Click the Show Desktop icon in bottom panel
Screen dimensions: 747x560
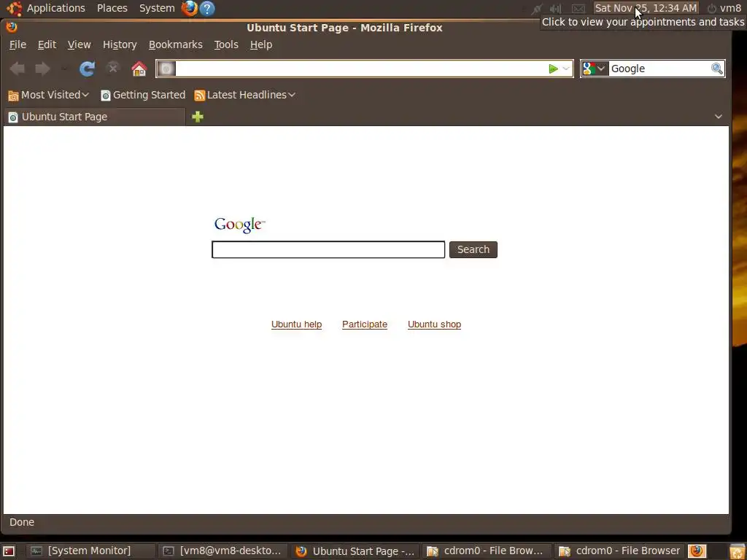9,551
